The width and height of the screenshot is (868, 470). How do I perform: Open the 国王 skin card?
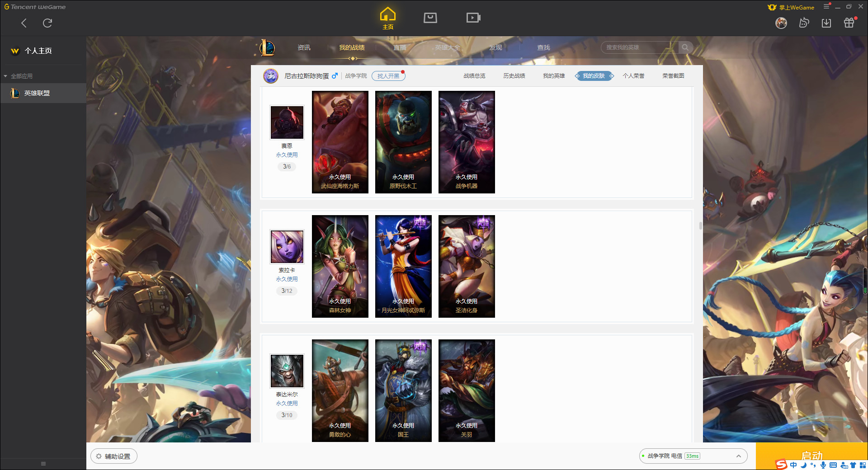tap(403, 390)
